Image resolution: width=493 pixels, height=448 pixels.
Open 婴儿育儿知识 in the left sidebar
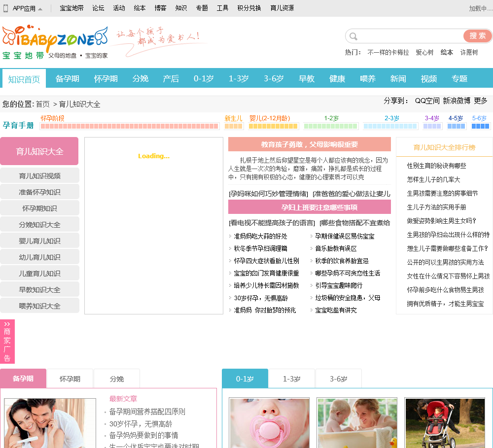(39, 241)
